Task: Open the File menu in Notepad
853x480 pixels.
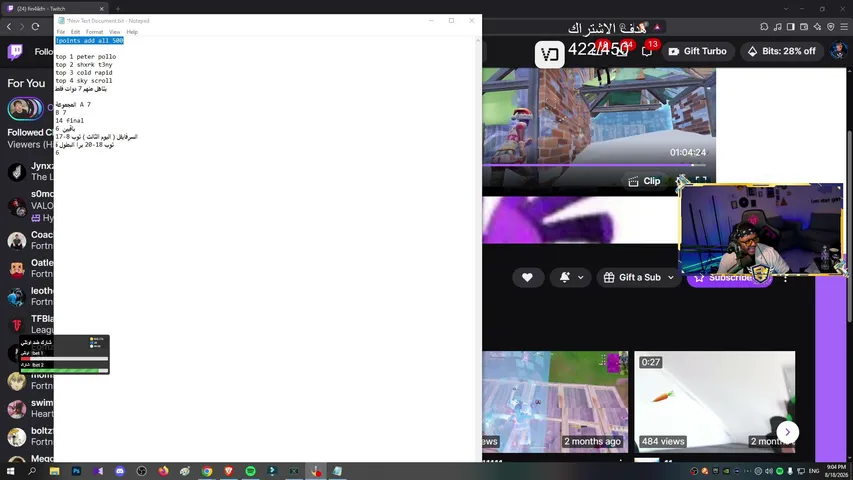Action: (x=60, y=32)
